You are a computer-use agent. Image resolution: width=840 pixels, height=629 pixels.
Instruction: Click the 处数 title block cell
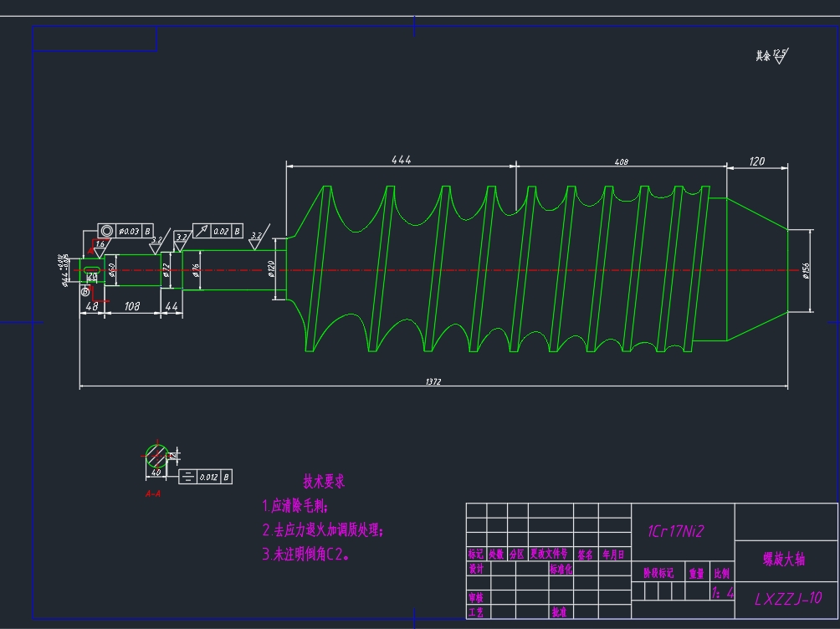tap(496, 554)
